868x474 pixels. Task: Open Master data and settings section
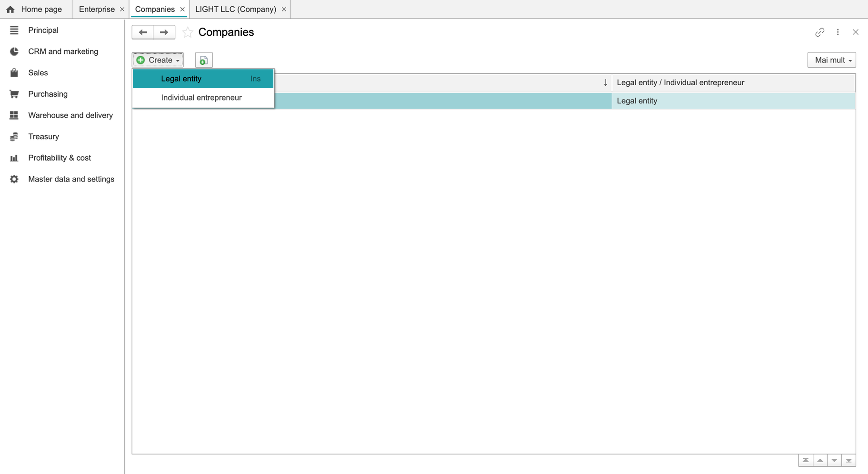[71, 179]
